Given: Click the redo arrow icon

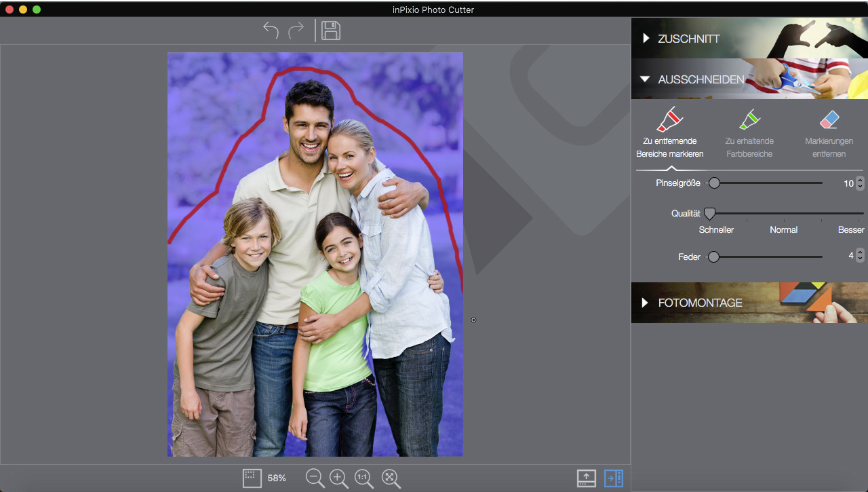Looking at the screenshot, I should [296, 31].
